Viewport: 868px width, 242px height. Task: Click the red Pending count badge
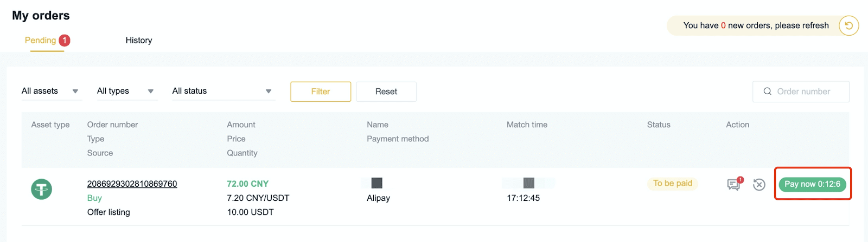65,40
